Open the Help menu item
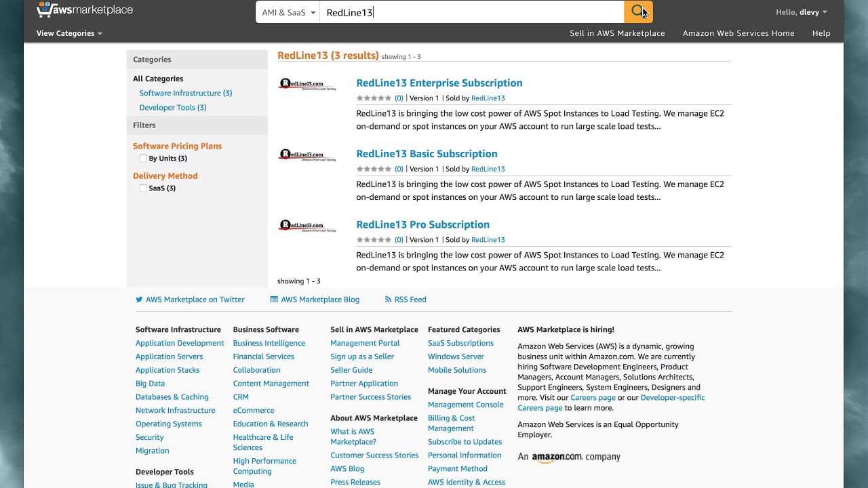The height and width of the screenshot is (488, 868). [x=821, y=33]
